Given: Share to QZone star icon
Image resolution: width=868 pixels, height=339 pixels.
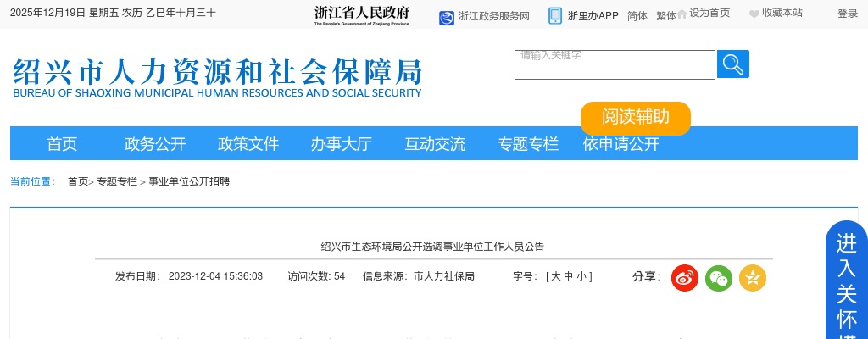Looking at the screenshot, I should click(x=753, y=278).
